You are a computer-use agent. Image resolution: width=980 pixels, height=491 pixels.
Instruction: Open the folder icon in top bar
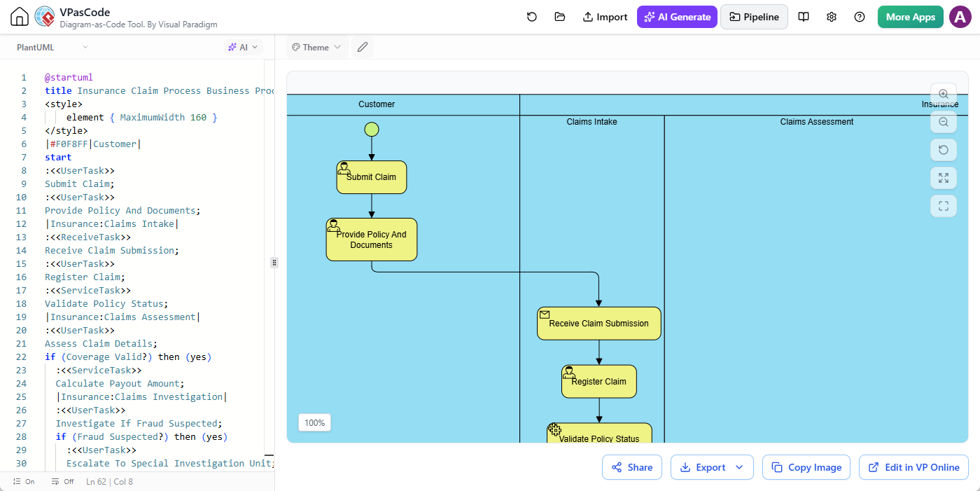pyautogui.click(x=559, y=17)
